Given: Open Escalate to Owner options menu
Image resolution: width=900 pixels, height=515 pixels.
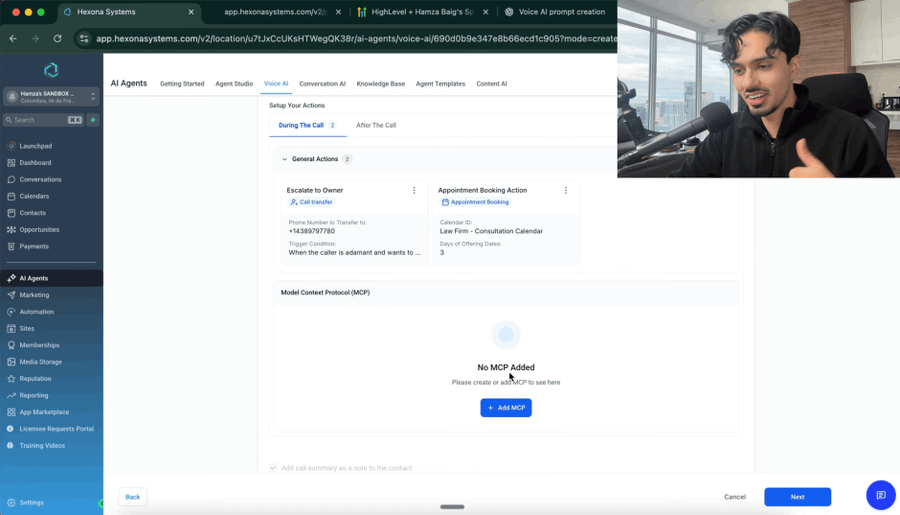Looking at the screenshot, I should (414, 190).
